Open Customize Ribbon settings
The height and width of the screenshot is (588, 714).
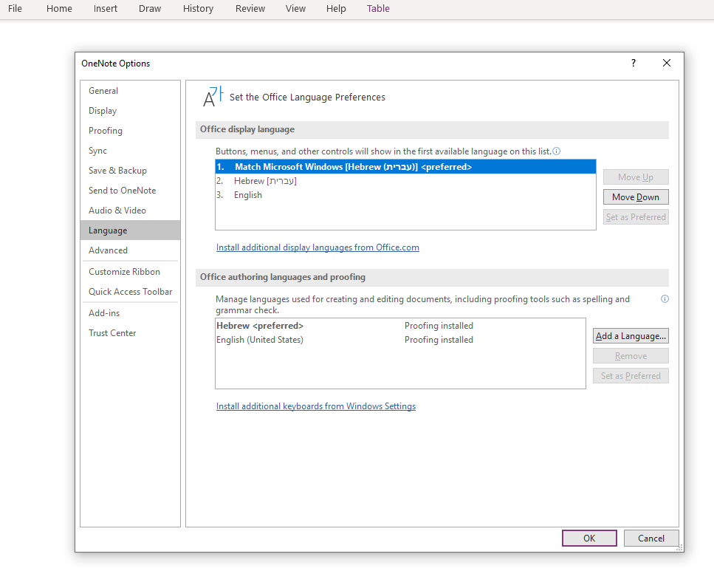coord(124,271)
